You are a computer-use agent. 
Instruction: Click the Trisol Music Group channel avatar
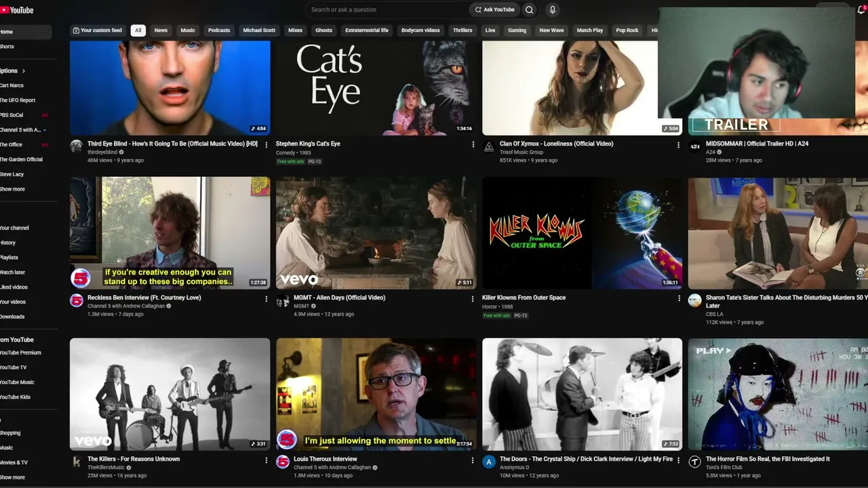pos(489,146)
